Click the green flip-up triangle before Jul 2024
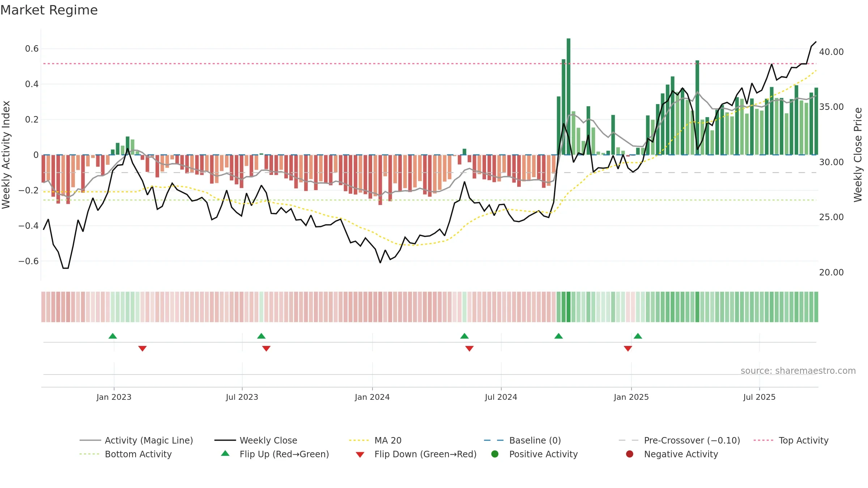This screenshot has height=488, width=868. [x=464, y=336]
